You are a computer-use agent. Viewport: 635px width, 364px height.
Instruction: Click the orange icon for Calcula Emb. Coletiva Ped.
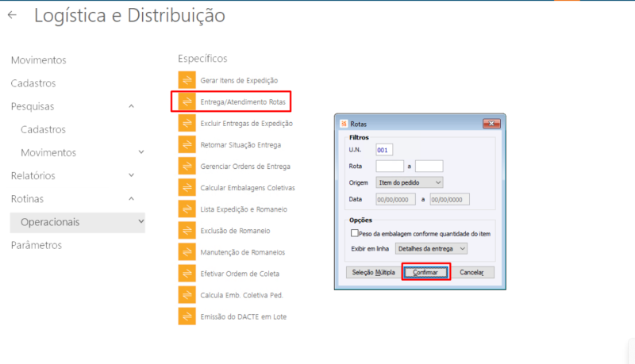(187, 294)
